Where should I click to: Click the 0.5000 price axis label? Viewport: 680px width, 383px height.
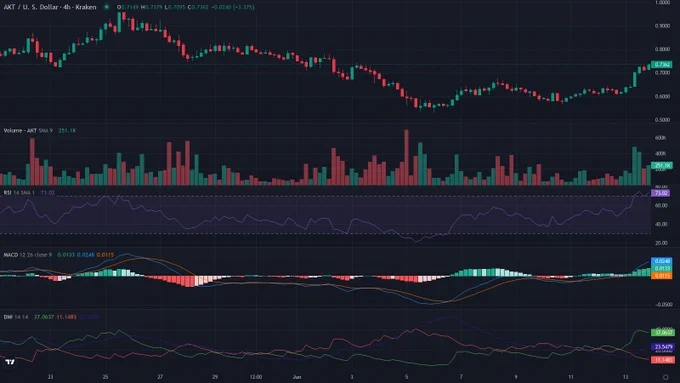pyautogui.click(x=662, y=119)
